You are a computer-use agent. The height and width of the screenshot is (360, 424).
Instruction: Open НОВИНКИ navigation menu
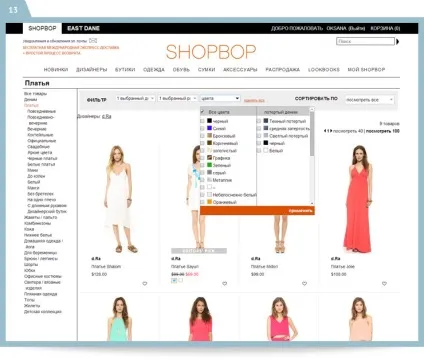56,70
